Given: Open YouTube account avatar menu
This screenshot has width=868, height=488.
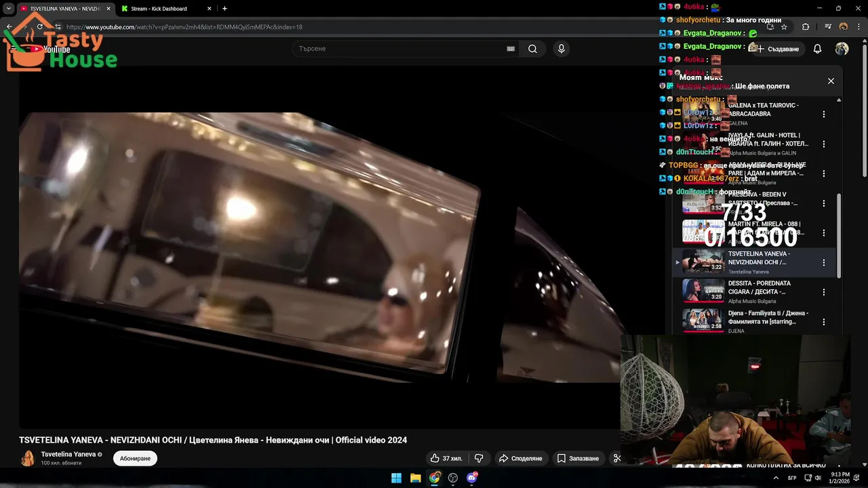Looking at the screenshot, I should point(842,49).
